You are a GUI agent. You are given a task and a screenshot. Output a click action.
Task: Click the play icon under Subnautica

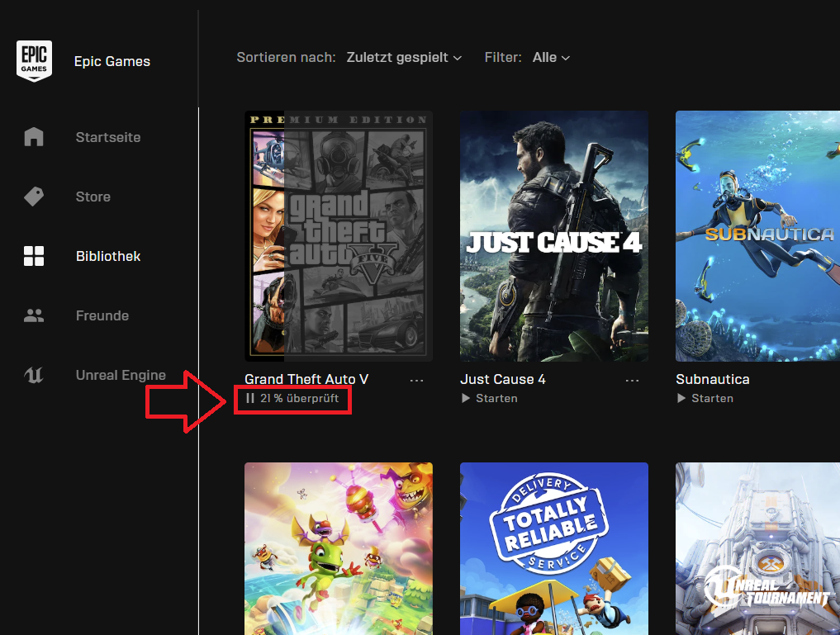coord(681,398)
